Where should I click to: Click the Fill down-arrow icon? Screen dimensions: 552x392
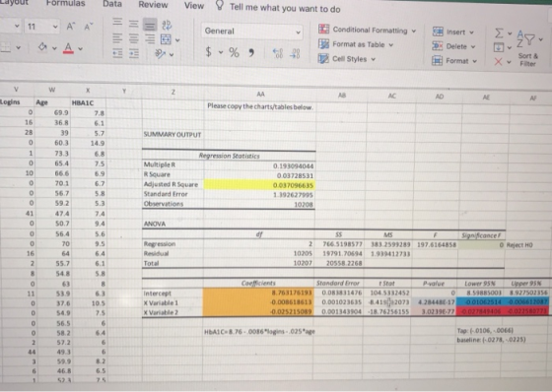(x=499, y=47)
